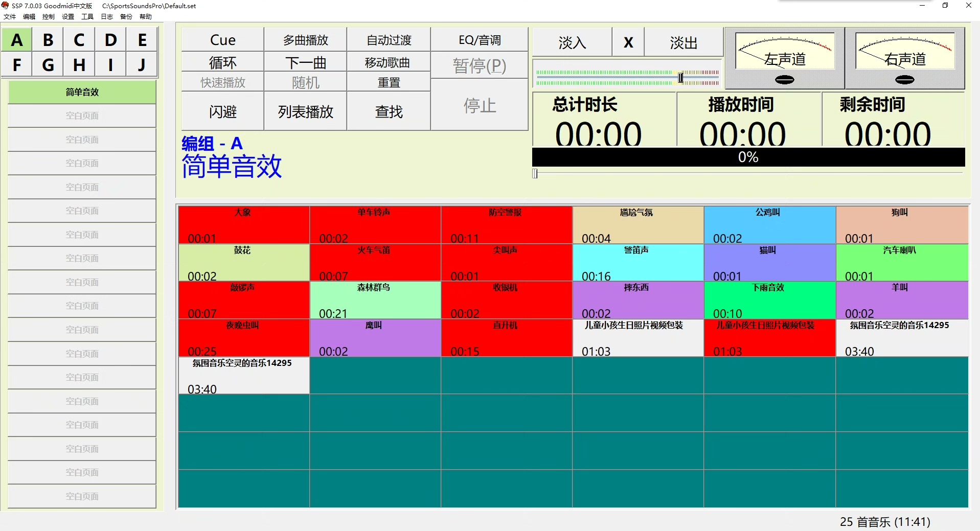980x531 pixels.
Task: Switch to bank C
Action: pos(79,40)
